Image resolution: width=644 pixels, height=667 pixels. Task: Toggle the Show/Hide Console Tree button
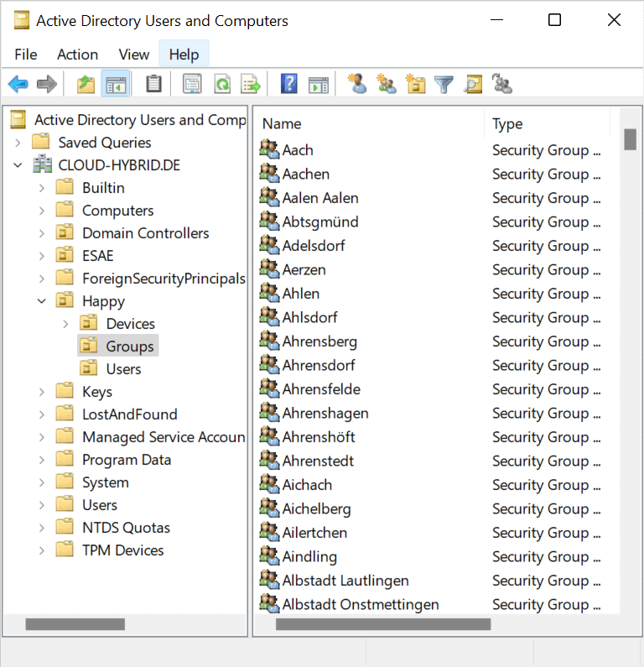(115, 84)
